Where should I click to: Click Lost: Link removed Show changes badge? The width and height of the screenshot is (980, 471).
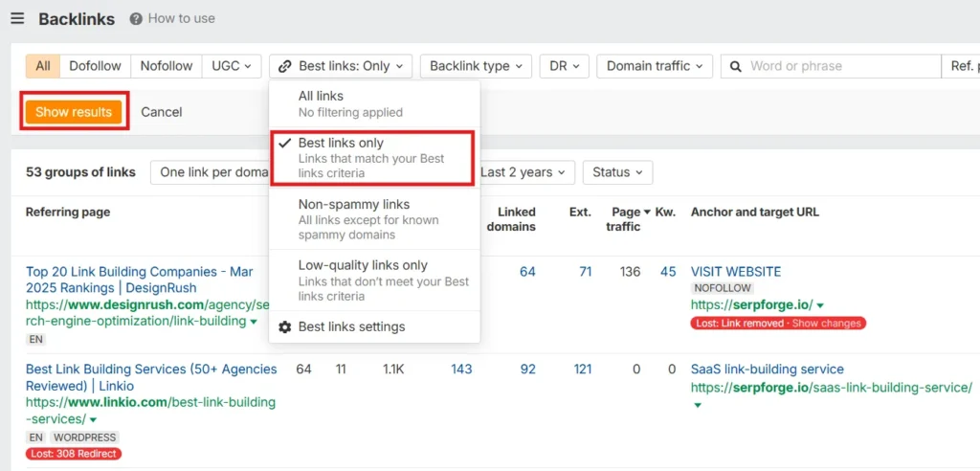tap(778, 324)
